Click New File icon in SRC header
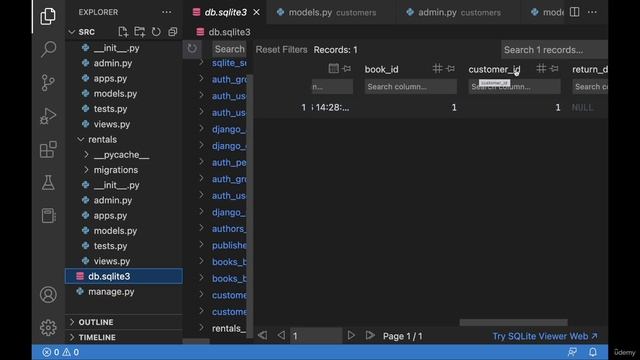Image resolution: width=640 pixels, height=360 pixels. point(122,32)
